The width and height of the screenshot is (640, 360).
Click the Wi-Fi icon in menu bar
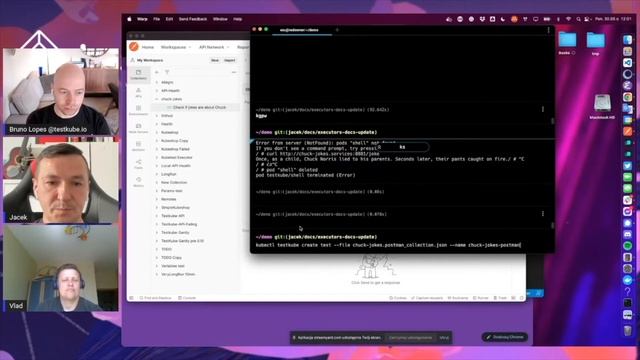[x=568, y=19]
